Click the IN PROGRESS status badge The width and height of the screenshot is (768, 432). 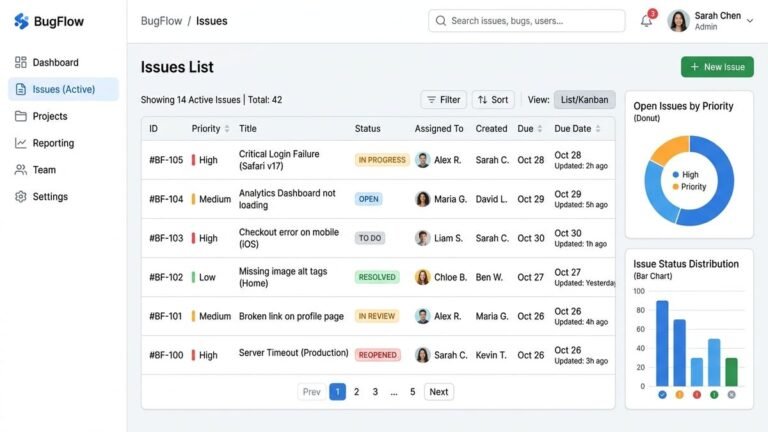point(382,160)
